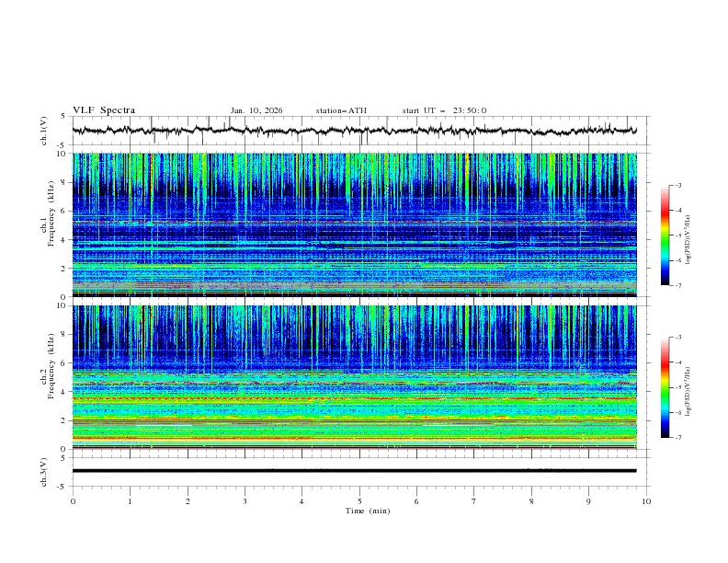Screen dimensions: 728x563
Task: Click the upper 'log(PSD)(V²/Hz)' colorbar label
Action: (x=688, y=240)
